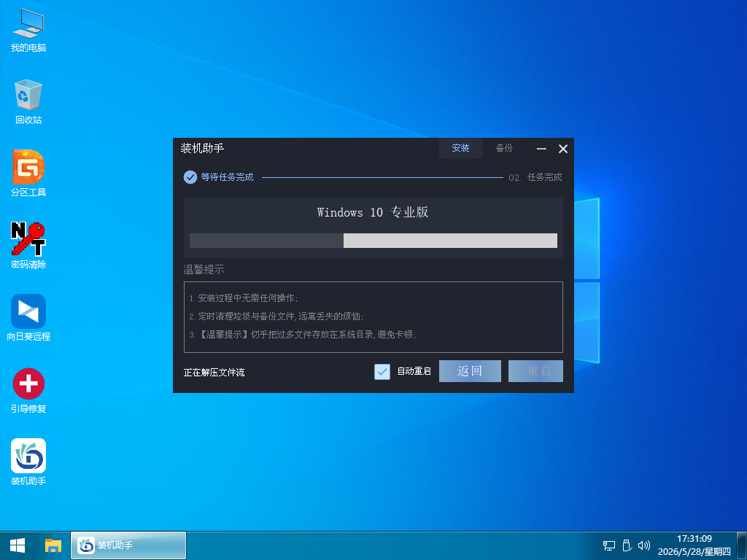Open the volume speaker tray icon

pyautogui.click(x=643, y=545)
